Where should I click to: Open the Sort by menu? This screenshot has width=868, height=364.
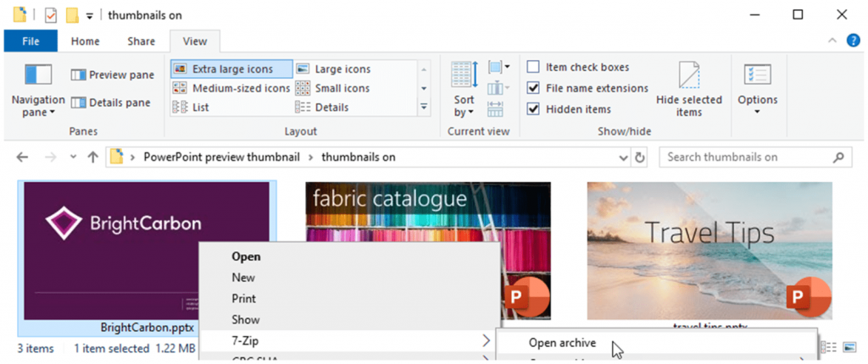[x=464, y=89]
